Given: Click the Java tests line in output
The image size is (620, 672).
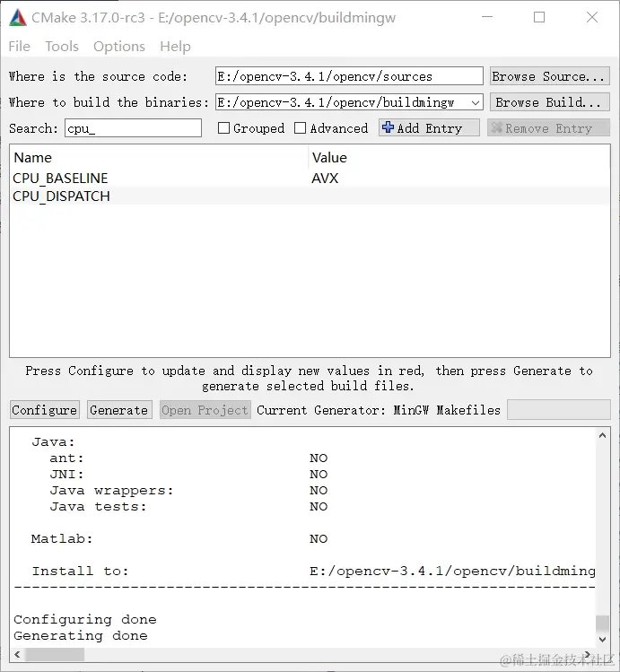Looking at the screenshot, I should pos(188,506).
